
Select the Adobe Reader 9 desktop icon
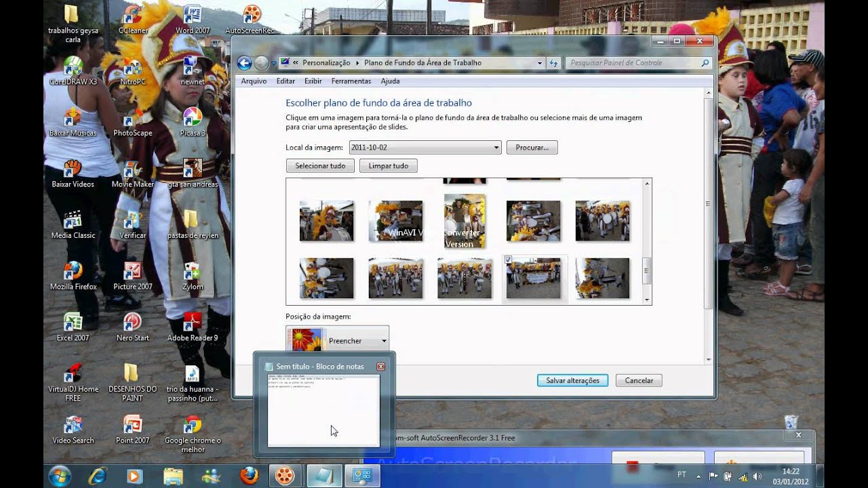[x=193, y=327]
